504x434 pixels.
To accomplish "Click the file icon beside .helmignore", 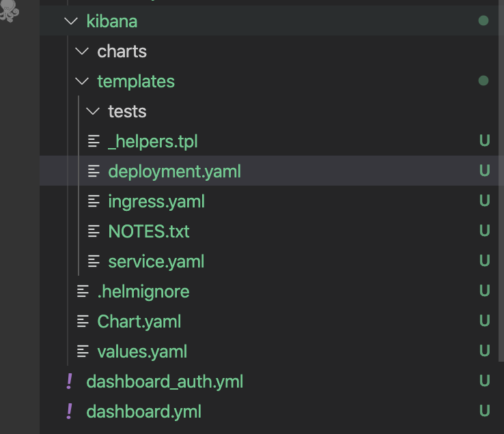I will (x=83, y=291).
